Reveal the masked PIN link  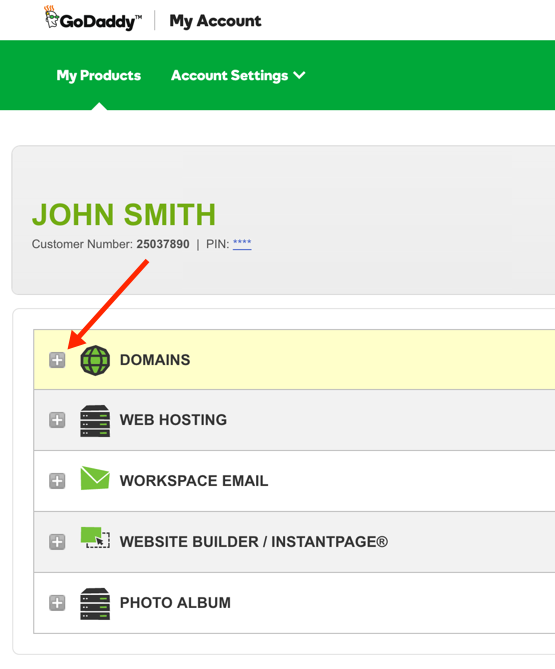[x=242, y=244]
